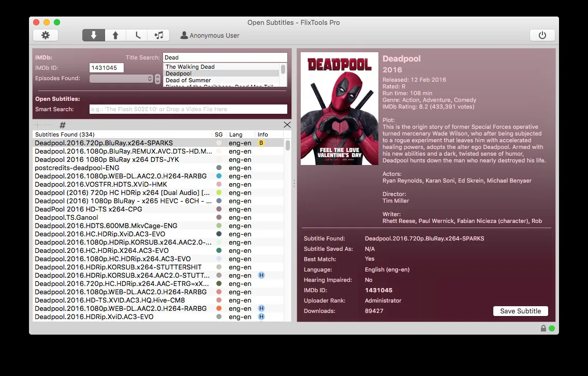Clear results with the X icon
Image resolution: width=588 pixels, height=376 pixels.
click(287, 125)
